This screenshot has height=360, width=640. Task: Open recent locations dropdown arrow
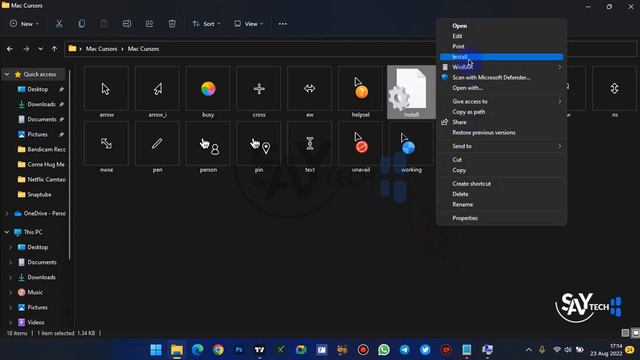click(x=40, y=49)
